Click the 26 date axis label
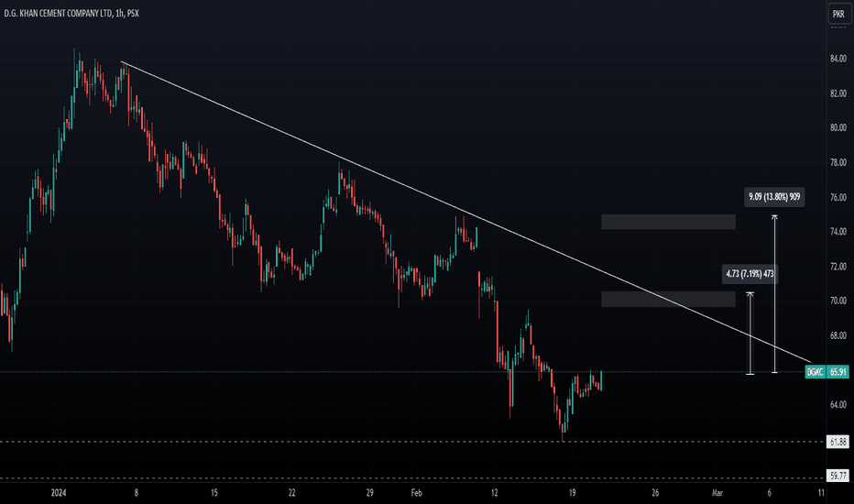This screenshot has width=854, height=504. pos(655,493)
